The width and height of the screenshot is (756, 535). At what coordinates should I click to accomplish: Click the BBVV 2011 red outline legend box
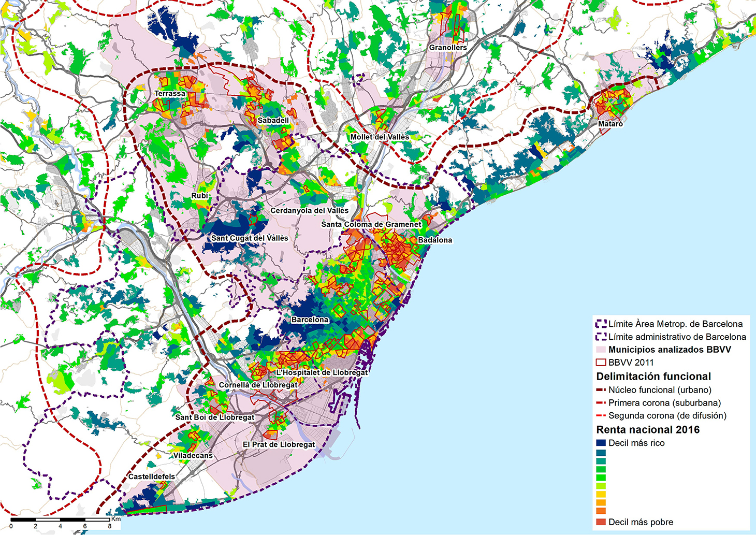click(601, 363)
